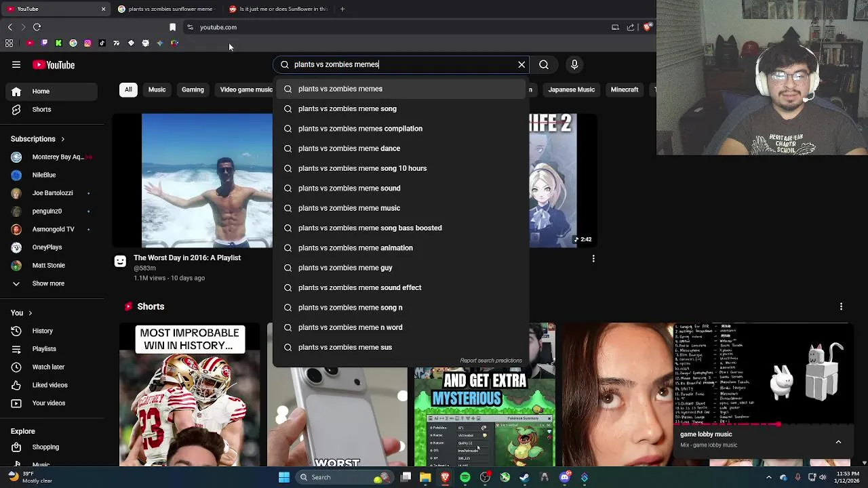The image size is (868, 488).
Task: Select the Video game music chip
Action: [244, 89]
